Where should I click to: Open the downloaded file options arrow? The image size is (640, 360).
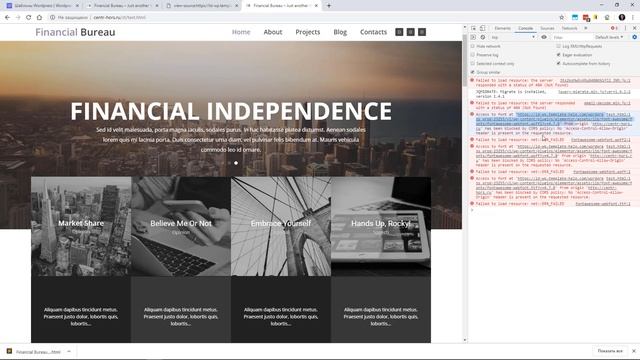(69, 351)
